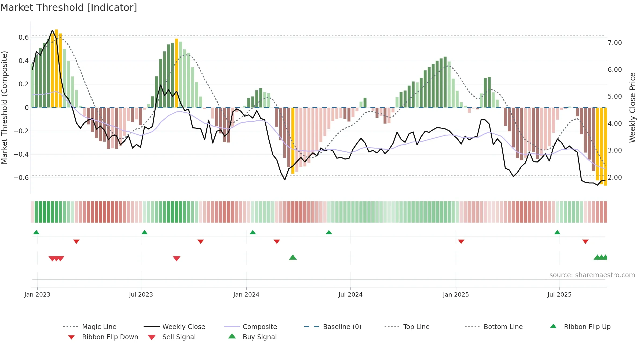Toggle the Composite legend entry
The width and height of the screenshot is (644, 362).
[250, 327]
